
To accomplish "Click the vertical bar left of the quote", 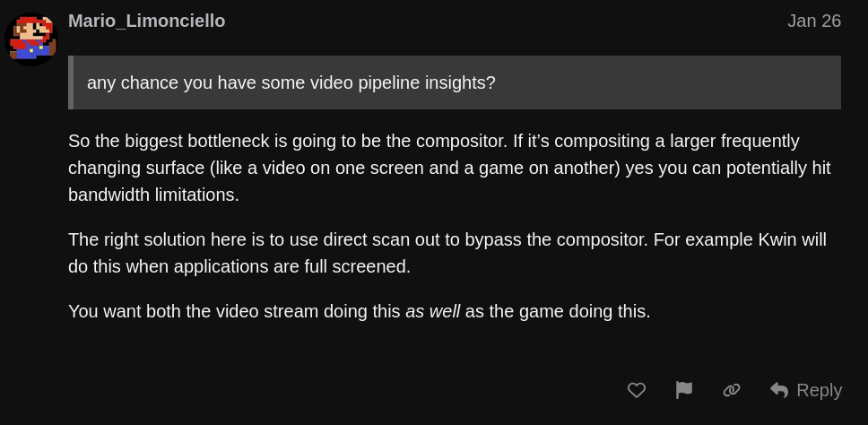I will 71,82.
